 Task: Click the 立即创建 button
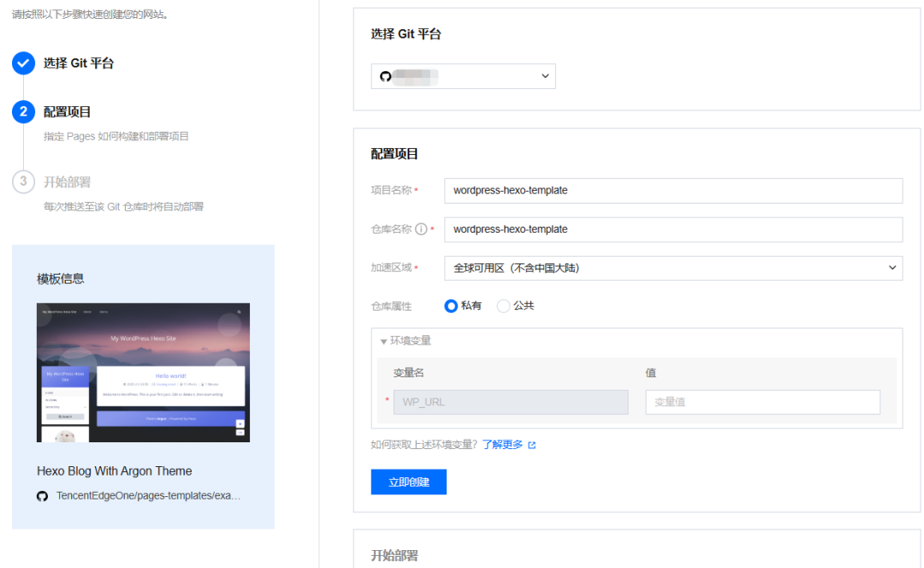click(409, 482)
